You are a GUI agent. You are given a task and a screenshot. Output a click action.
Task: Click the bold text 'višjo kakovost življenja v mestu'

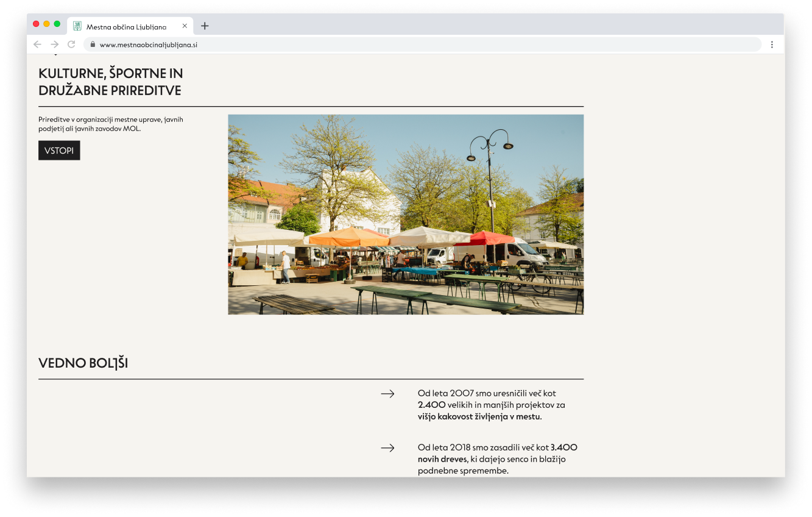479,417
